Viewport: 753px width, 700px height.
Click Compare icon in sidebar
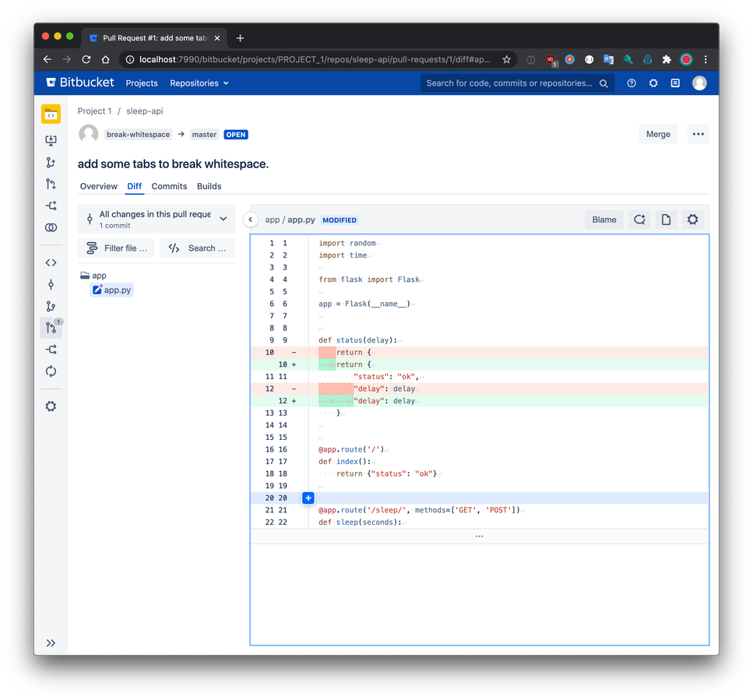click(x=51, y=227)
